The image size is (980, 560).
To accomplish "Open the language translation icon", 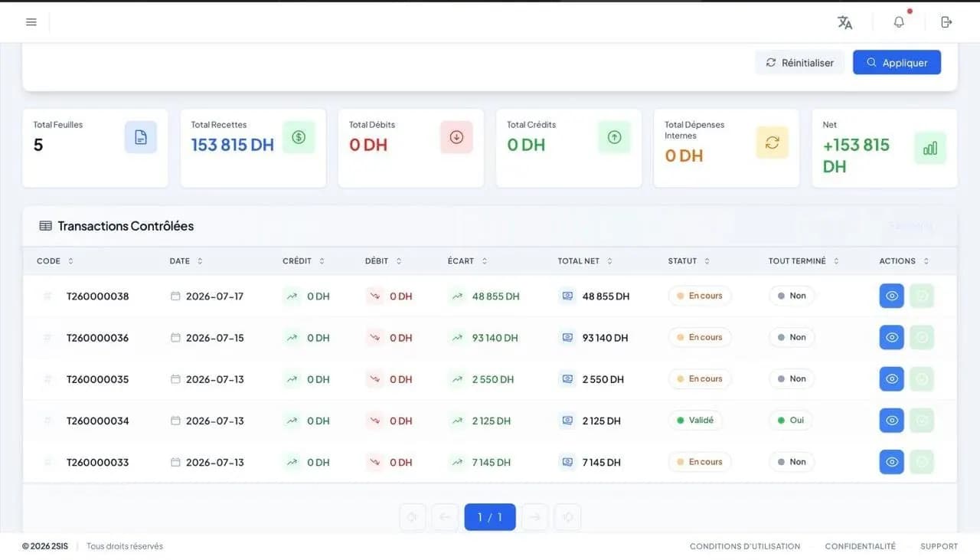I will click(x=845, y=22).
